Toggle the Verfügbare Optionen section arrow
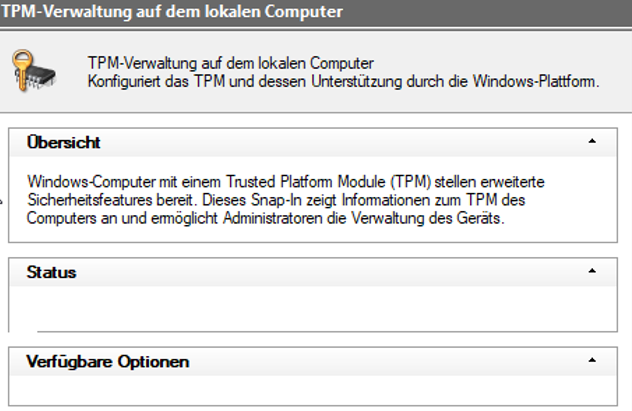This screenshot has width=632, height=411. pyautogui.click(x=592, y=360)
